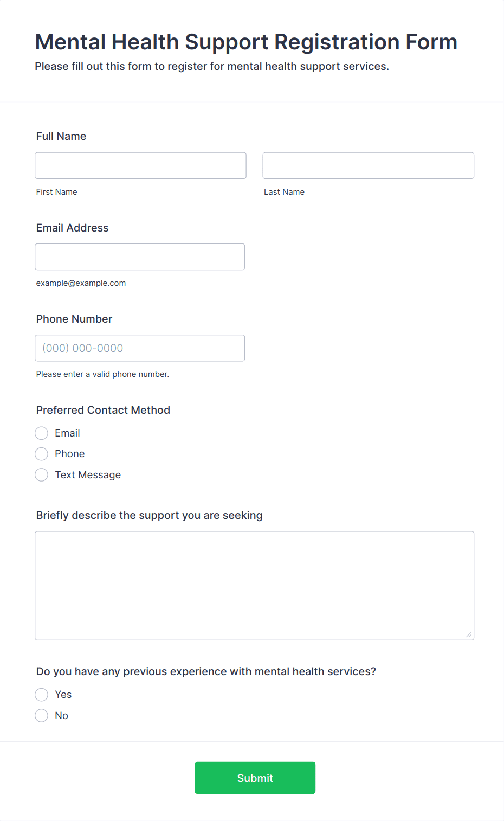Viewport: 504px width, 821px height.
Task: Click the Text Message label text
Action: [88, 475]
